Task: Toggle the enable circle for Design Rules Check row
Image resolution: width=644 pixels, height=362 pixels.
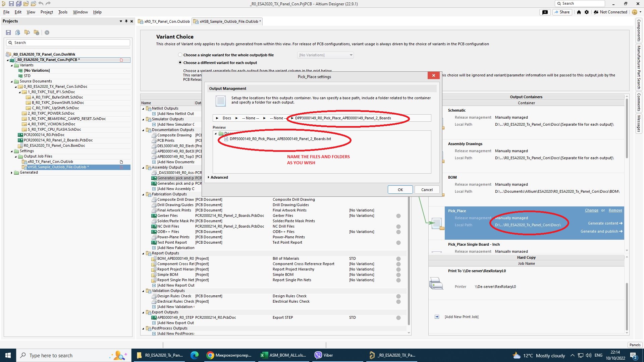Action: click(x=398, y=296)
